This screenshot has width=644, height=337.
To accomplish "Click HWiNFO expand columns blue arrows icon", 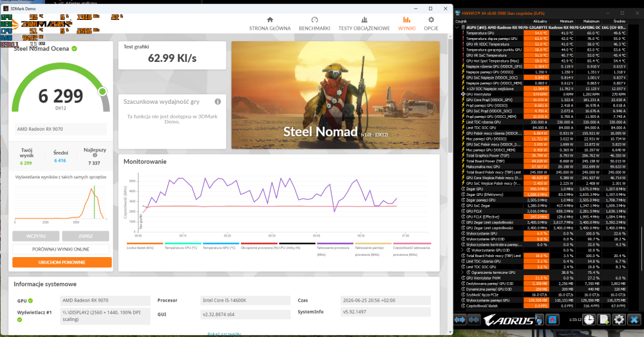I will [x=460, y=320].
